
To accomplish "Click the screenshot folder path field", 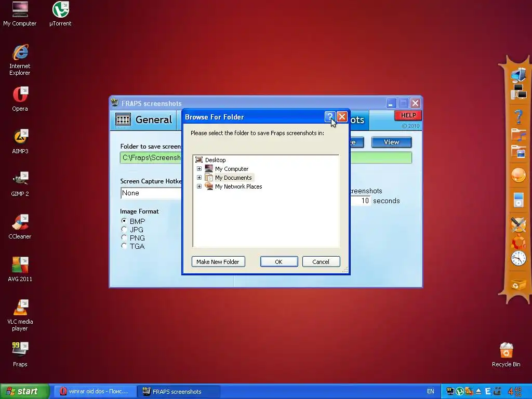I will [x=266, y=158].
